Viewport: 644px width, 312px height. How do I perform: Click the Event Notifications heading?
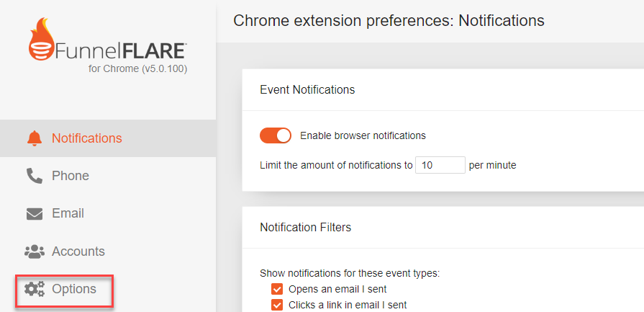click(x=307, y=89)
